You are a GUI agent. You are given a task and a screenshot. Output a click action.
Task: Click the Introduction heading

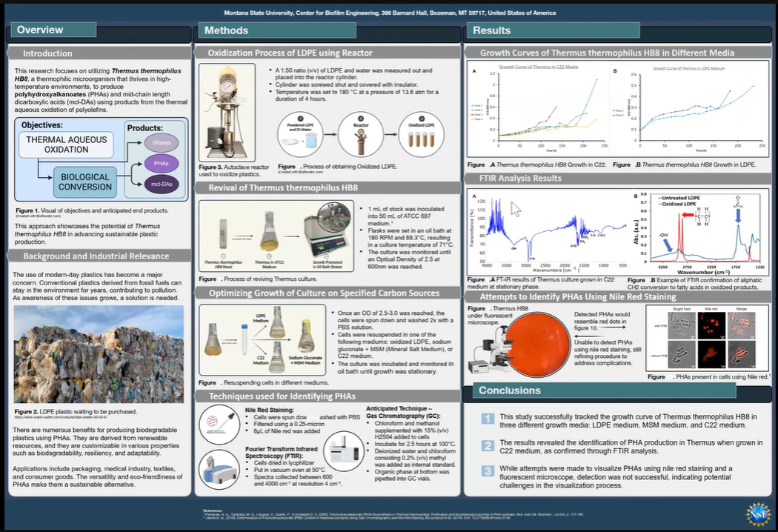[47, 53]
